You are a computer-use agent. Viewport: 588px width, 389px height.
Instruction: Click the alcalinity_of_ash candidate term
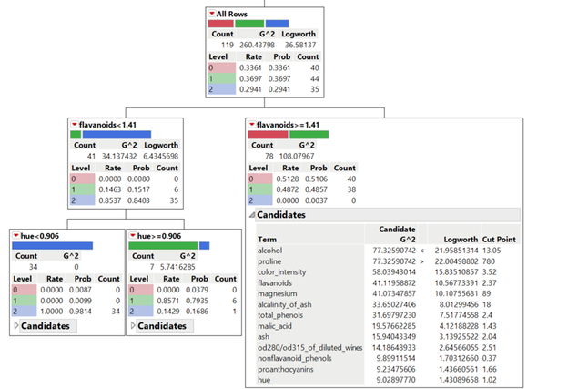284,304
